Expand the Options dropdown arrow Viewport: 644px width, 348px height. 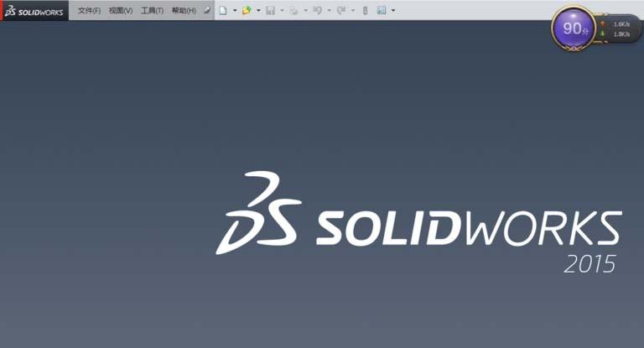click(x=393, y=11)
